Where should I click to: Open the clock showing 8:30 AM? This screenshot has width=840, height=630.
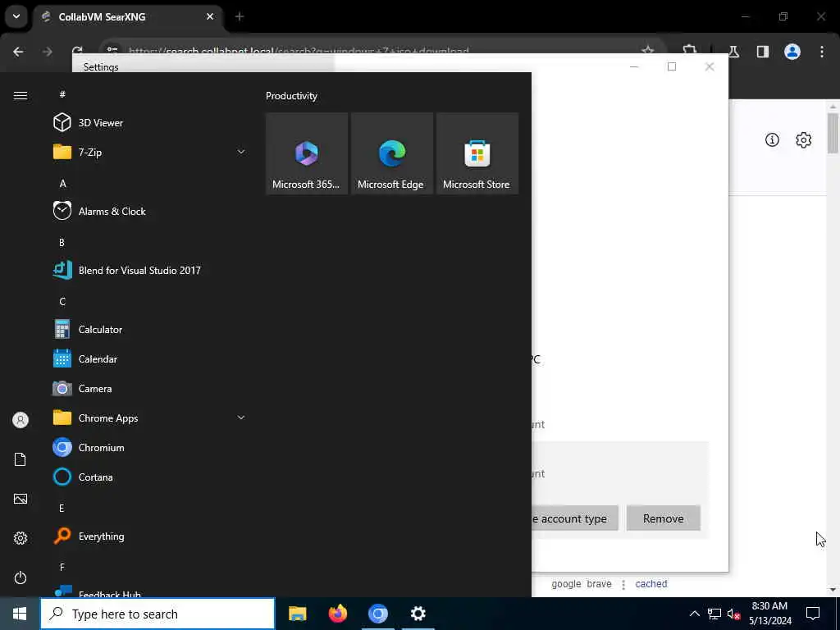point(769,614)
